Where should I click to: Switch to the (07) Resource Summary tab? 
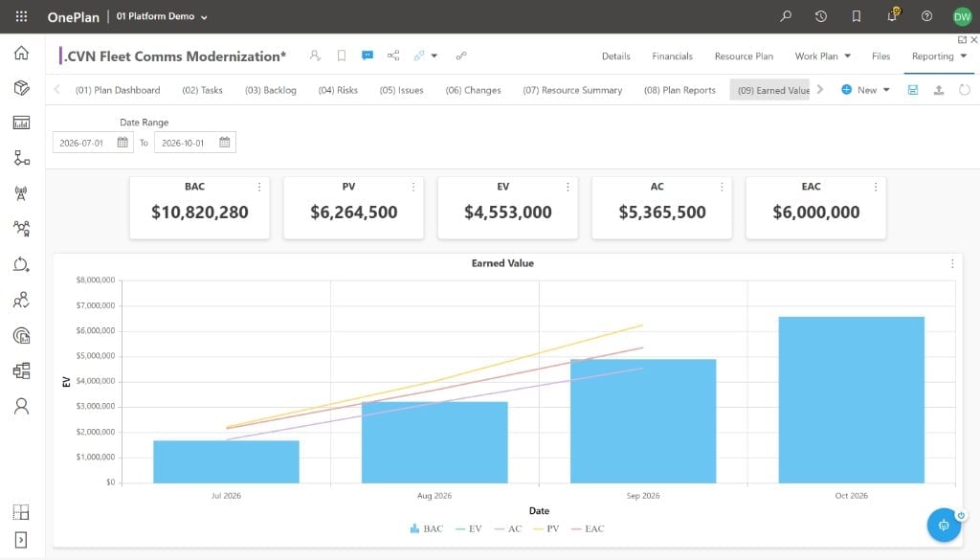[572, 90]
